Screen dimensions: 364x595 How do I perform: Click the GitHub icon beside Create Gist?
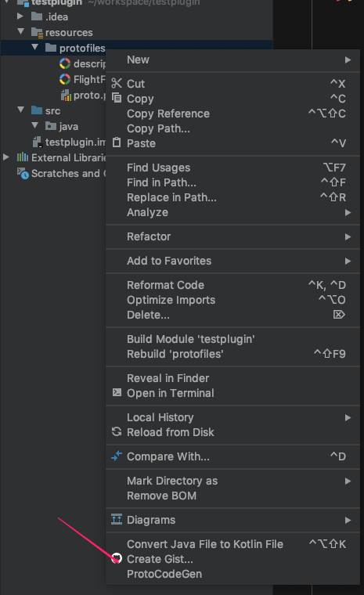tap(117, 557)
